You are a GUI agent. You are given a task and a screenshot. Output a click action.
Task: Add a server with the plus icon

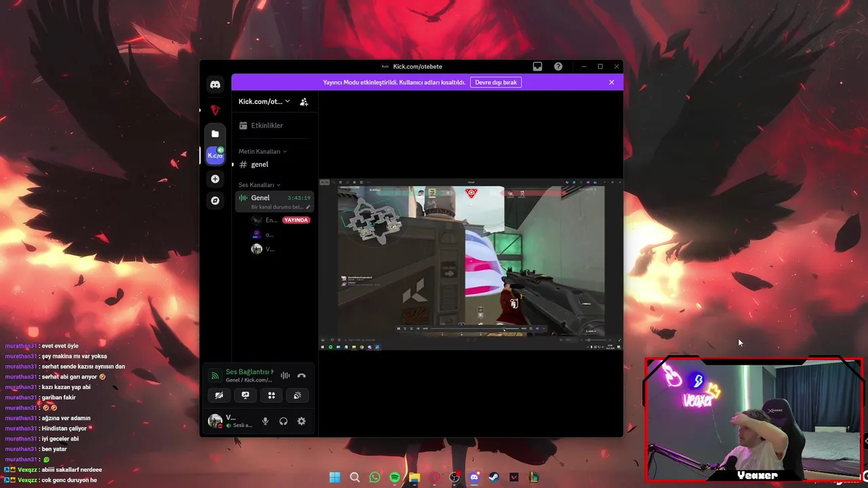tap(215, 179)
